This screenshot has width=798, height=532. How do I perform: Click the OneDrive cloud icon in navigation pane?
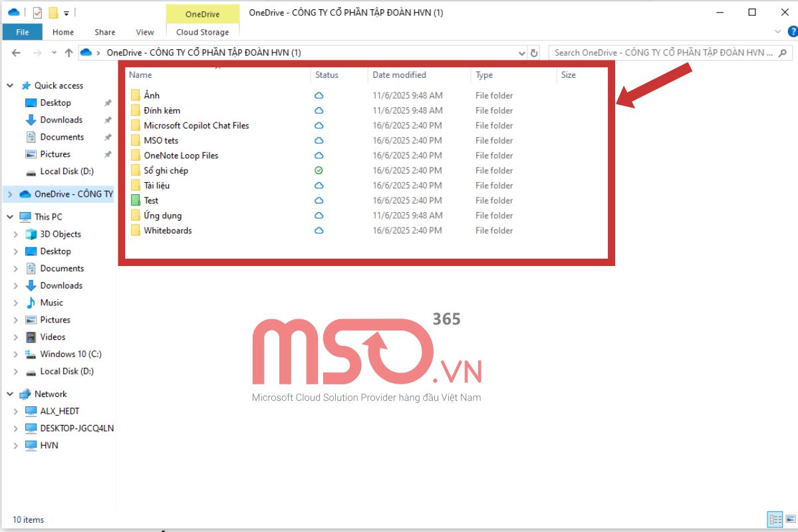tap(25, 194)
